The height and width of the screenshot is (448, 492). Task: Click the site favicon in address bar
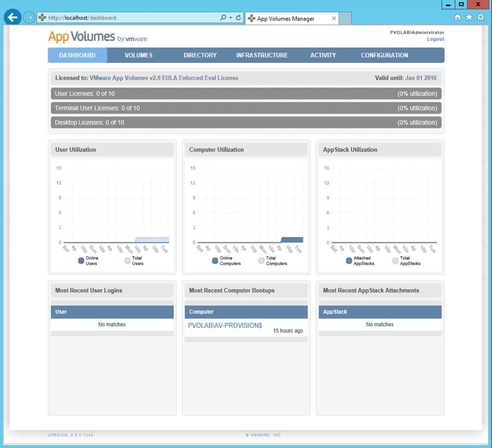(x=42, y=18)
